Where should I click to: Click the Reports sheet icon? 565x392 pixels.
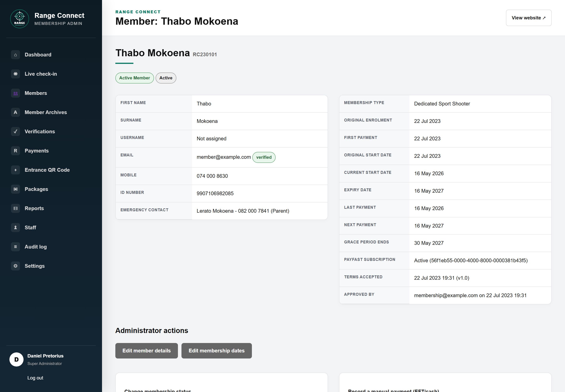15,208
